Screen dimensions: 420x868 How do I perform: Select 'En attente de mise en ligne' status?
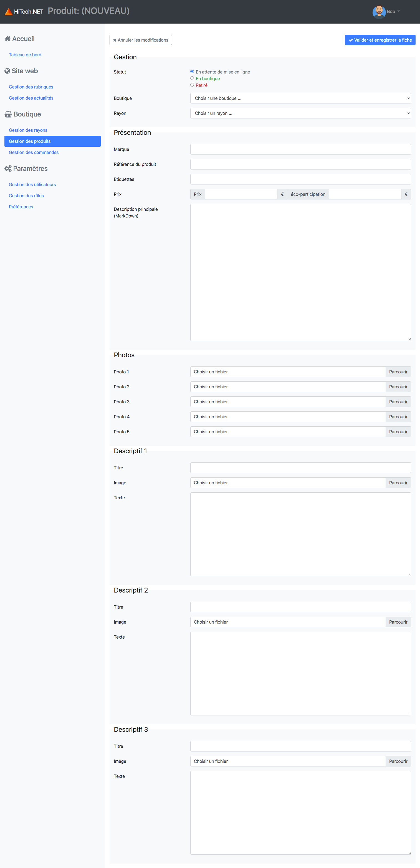192,72
